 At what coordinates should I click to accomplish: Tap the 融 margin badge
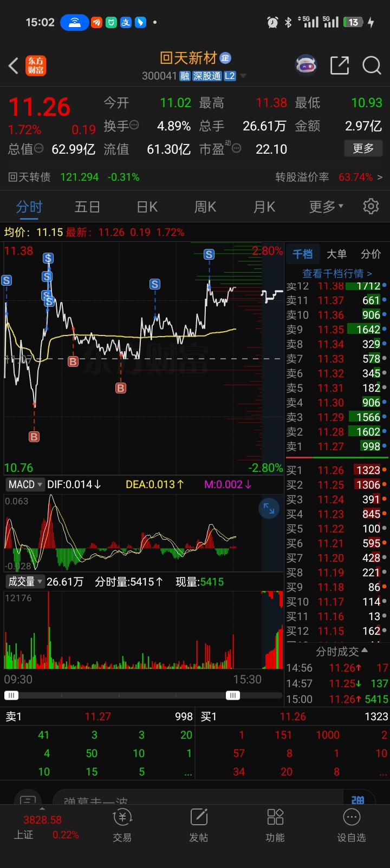pyautogui.click(x=185, y=76)
